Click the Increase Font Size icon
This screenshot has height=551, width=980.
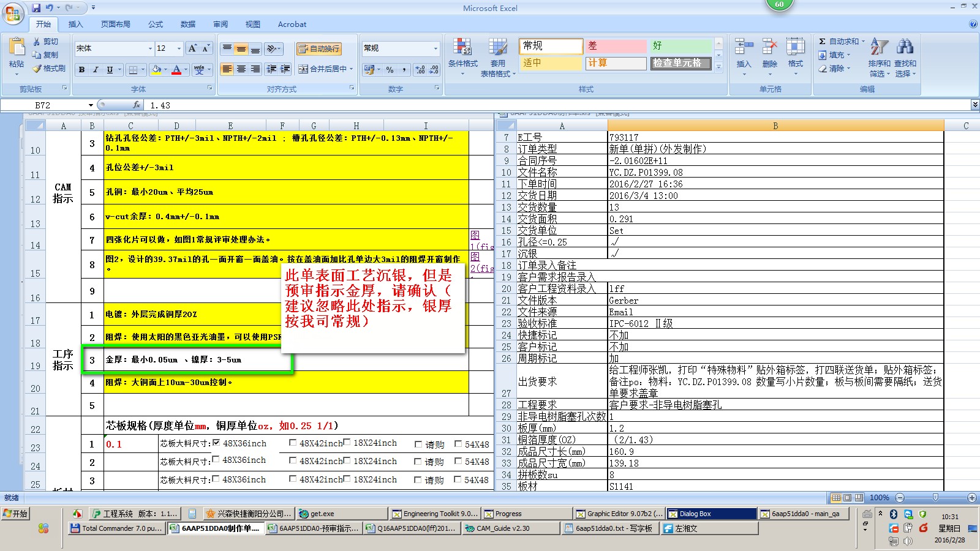pos(192,48)
